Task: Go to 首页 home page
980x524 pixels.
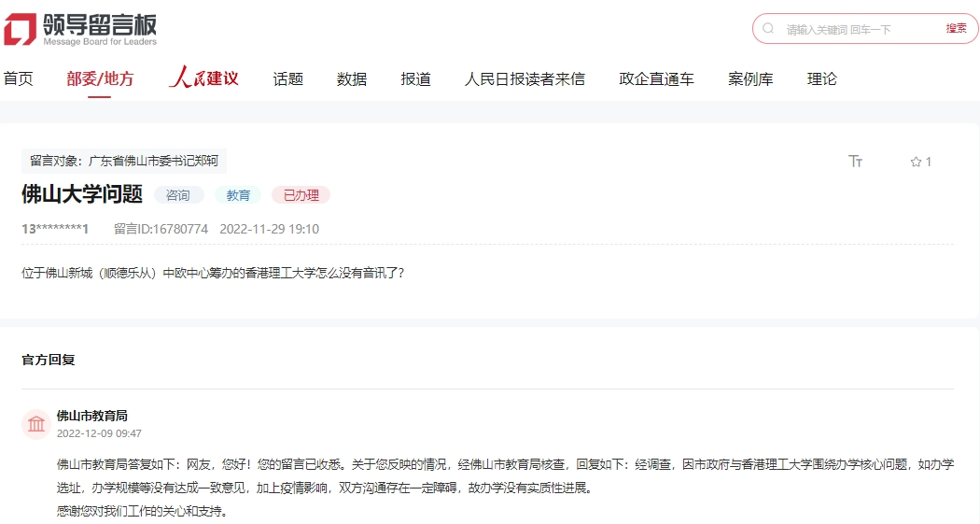Action: 18,78
